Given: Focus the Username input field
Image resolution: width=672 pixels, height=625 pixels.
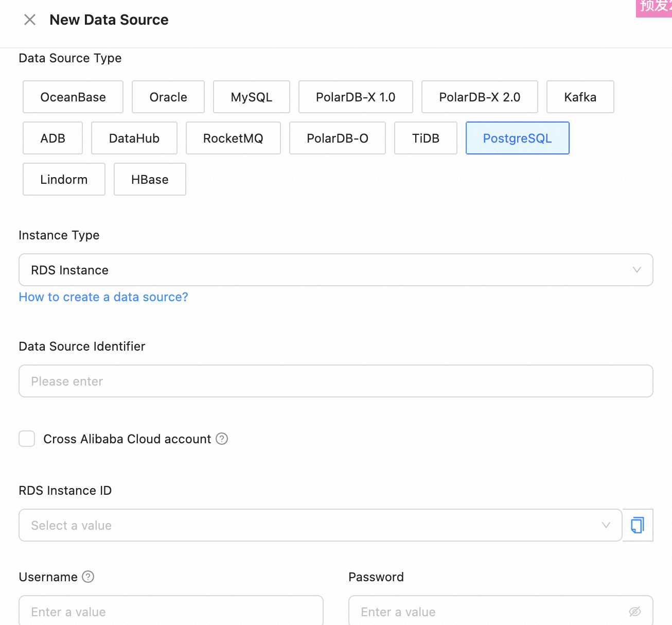Looking at the screenshot, I should tap(171, 612).
